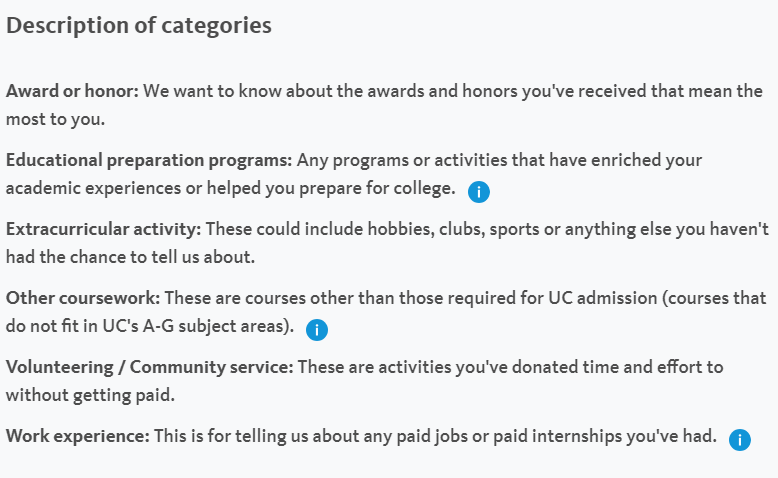Show info tooltip for Work experience
778x478 pixels.
[x=739, y=440]
